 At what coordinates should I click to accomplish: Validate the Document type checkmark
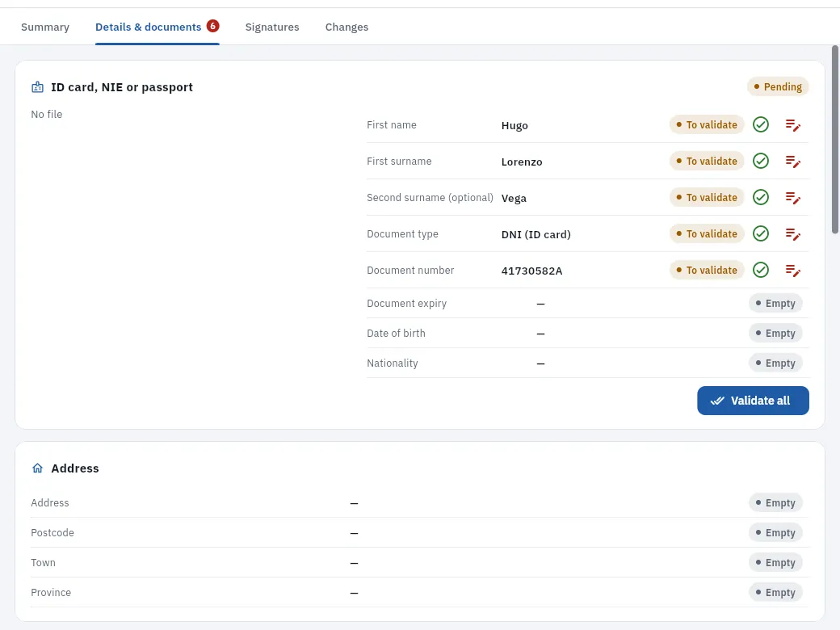(x=761, y=234)
